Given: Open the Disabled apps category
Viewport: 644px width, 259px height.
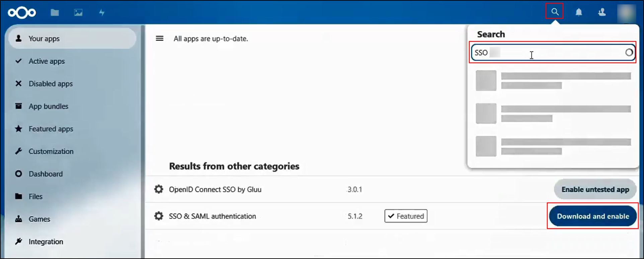Looking at the screenshot, I should coord(51,84).
